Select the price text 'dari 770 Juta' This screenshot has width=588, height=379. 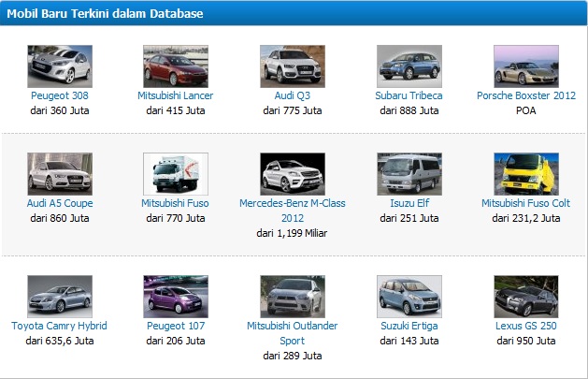176,218
